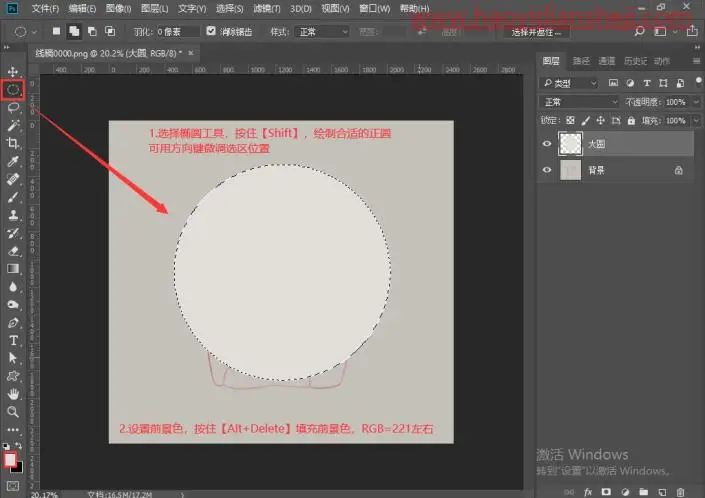Click the layer effects fx icon
This screenshot has height=498, width=705.
pyautogui.click(x=588, y=492)
